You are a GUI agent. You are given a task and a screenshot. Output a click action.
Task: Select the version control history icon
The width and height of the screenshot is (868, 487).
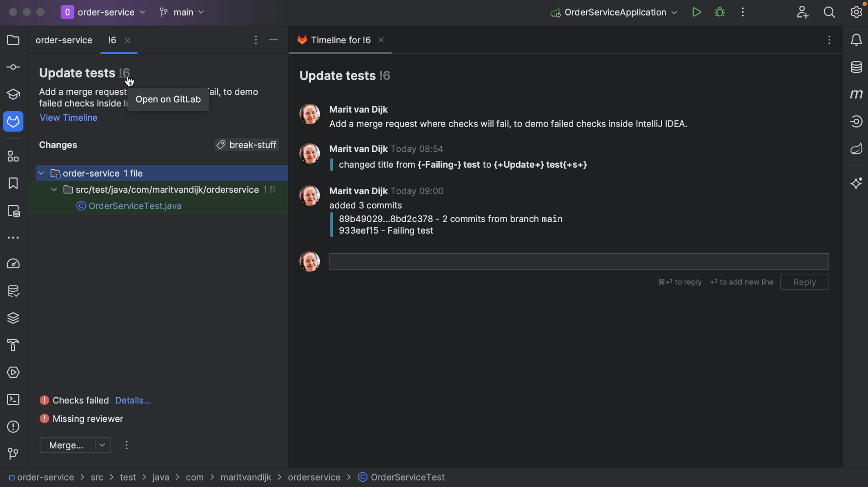(x=13, y=454)
